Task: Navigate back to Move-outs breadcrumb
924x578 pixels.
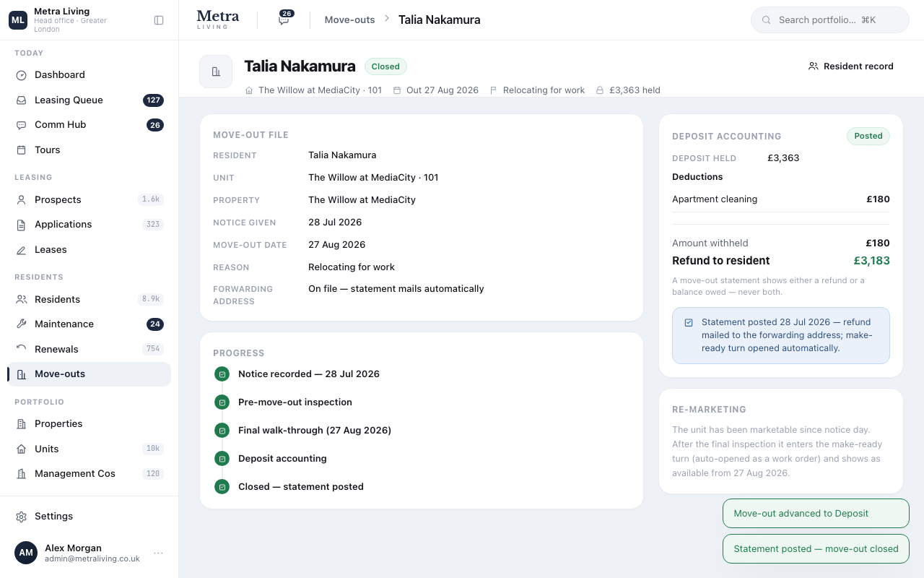Action: (x=350, y=20)
